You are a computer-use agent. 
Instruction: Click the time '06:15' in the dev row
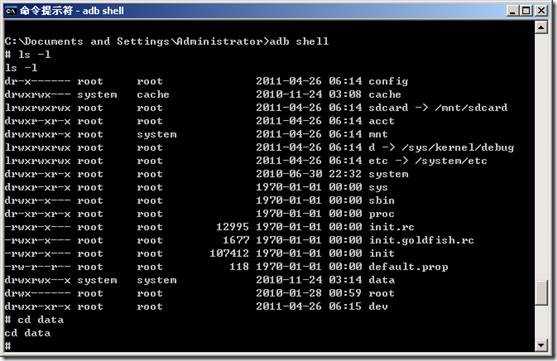[x=345, y=306]
